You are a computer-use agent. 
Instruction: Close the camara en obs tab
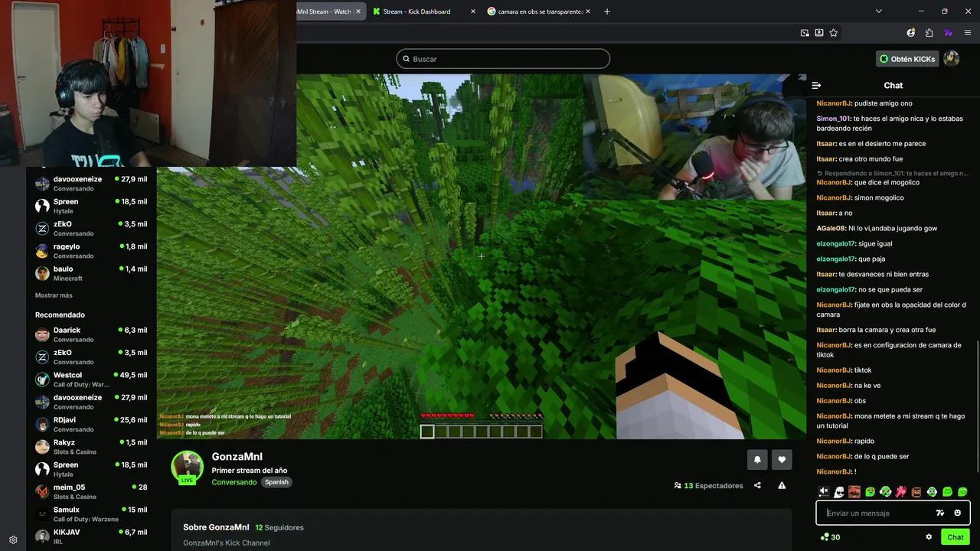tap(588, 11)
